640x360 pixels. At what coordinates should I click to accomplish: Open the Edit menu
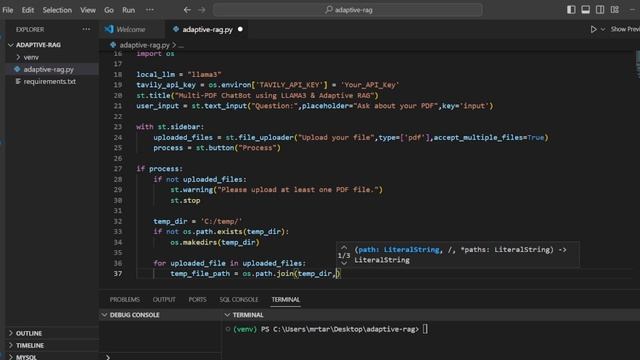click(x=28, y=10)
